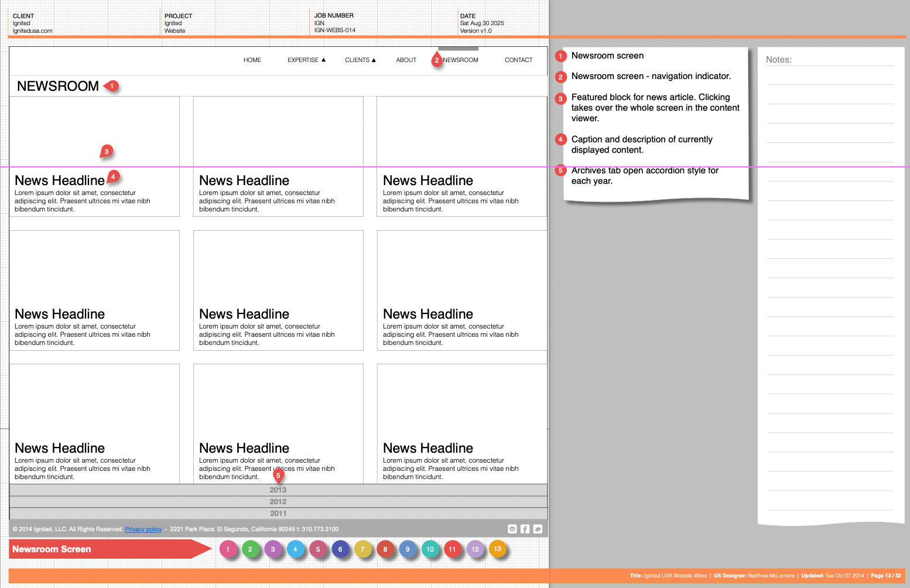
Task: Expand the 2012 archive accordion
Action: tap(278, 502)
